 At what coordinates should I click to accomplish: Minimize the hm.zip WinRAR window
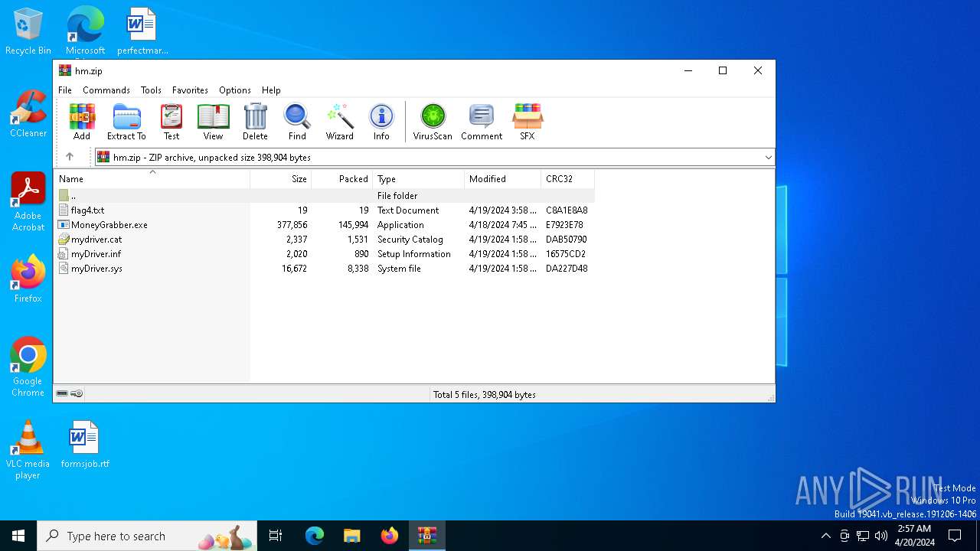pos(688,70)
